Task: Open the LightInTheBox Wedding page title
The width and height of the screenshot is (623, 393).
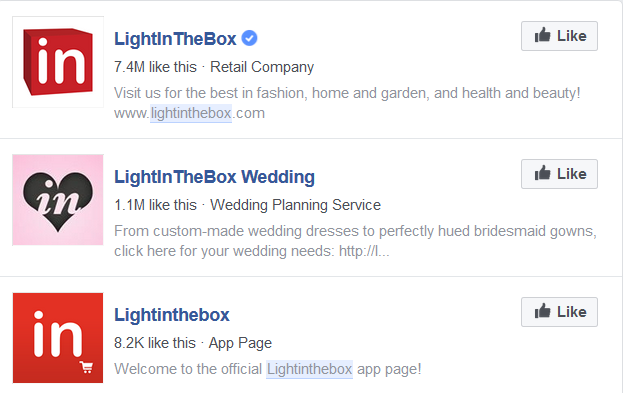Action: (215, 177)
